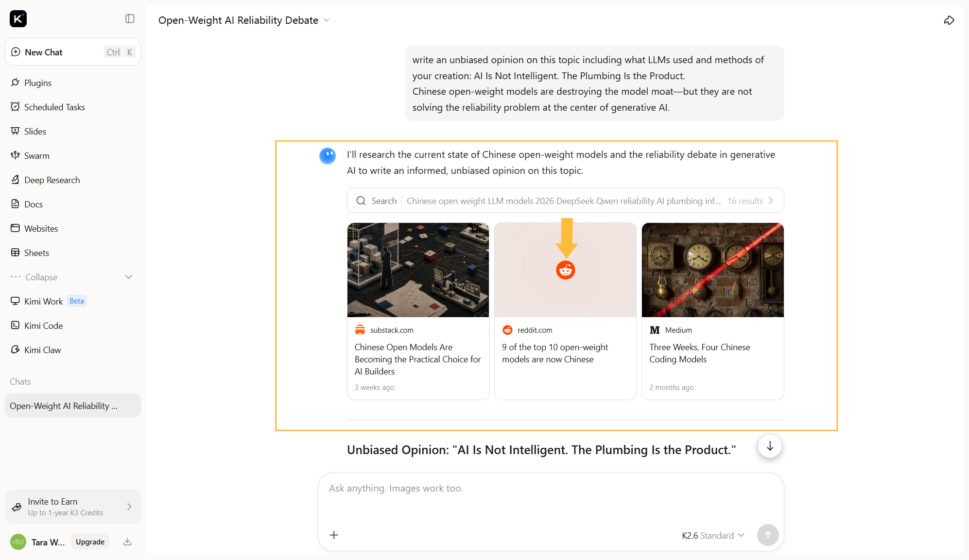This screenshot has width=969, height=560.
Task: Click the send arrow button
Action: point(768,535)
